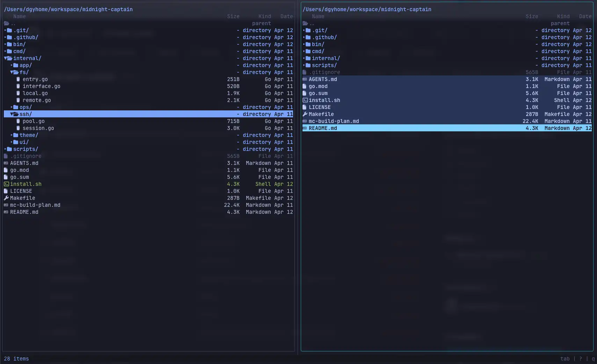
Task: Select remote.go in the fs folder
Action: (x=37, y=100)
